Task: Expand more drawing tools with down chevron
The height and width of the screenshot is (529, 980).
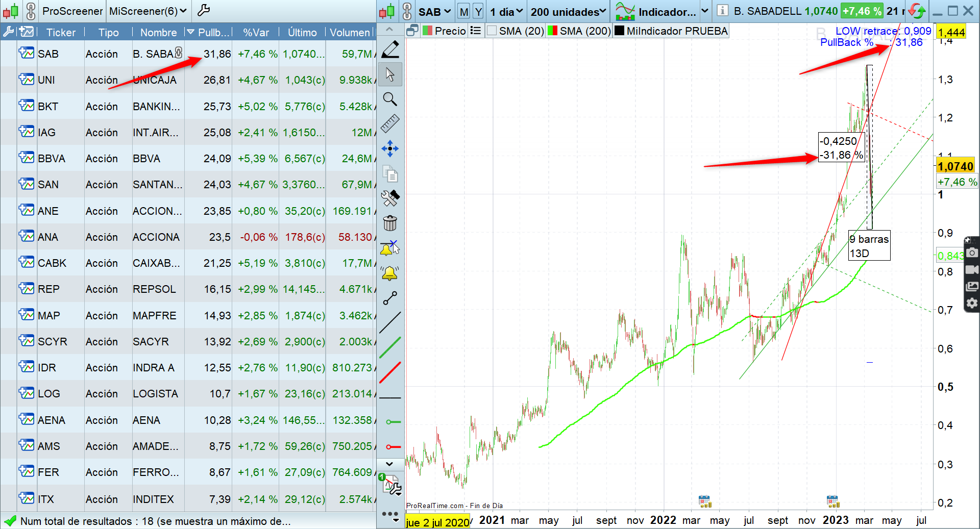Action: click(x=389, y=464)
